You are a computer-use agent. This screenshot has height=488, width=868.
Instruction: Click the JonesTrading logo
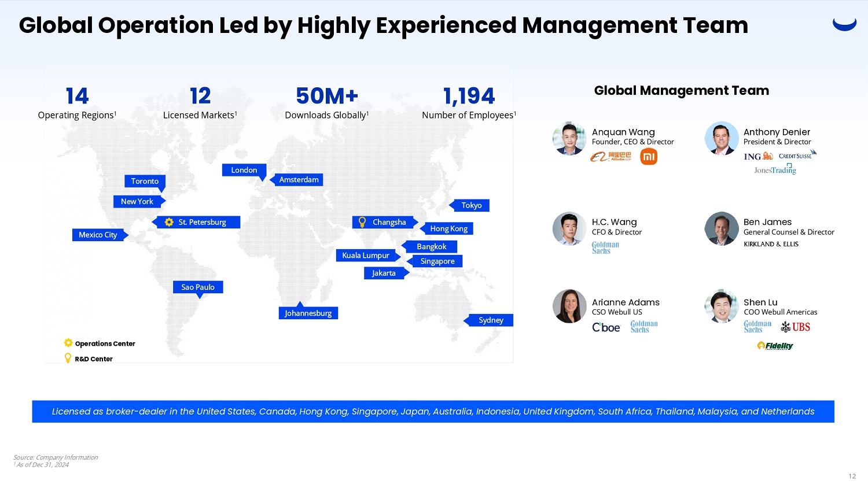[775, 169]
